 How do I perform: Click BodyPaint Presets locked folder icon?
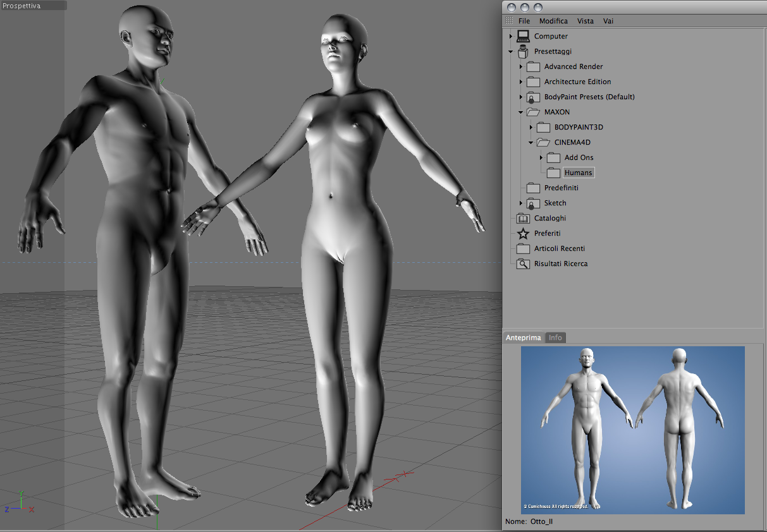pos(533,97)
